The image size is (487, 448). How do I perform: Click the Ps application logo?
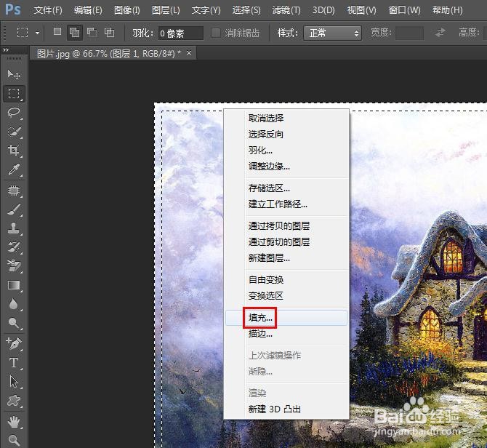[13, 9]
